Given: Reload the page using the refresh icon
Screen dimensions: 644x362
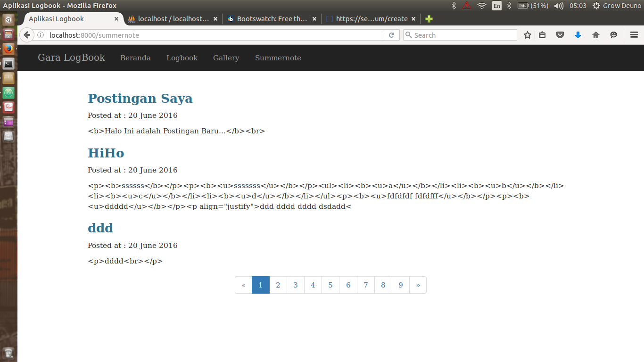Looking at the screenshot, I should (391, 35).
